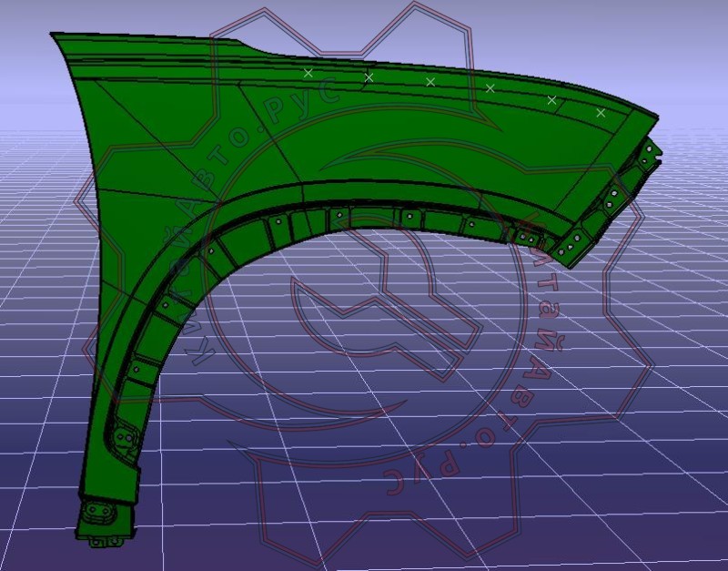Viewport: 728px width, 571px height.
Task: Select fifth white X marker from the left
Action: 551,100
